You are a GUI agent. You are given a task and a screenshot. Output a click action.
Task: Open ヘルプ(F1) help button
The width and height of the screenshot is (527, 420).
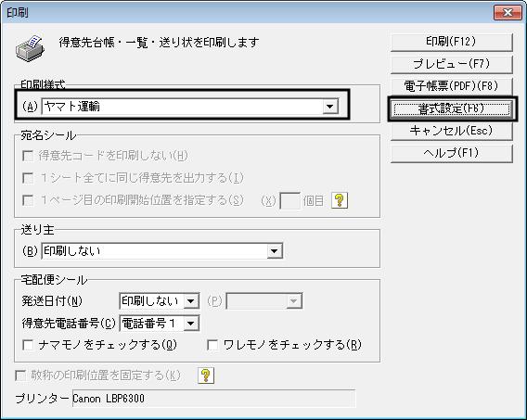(451, 153)
